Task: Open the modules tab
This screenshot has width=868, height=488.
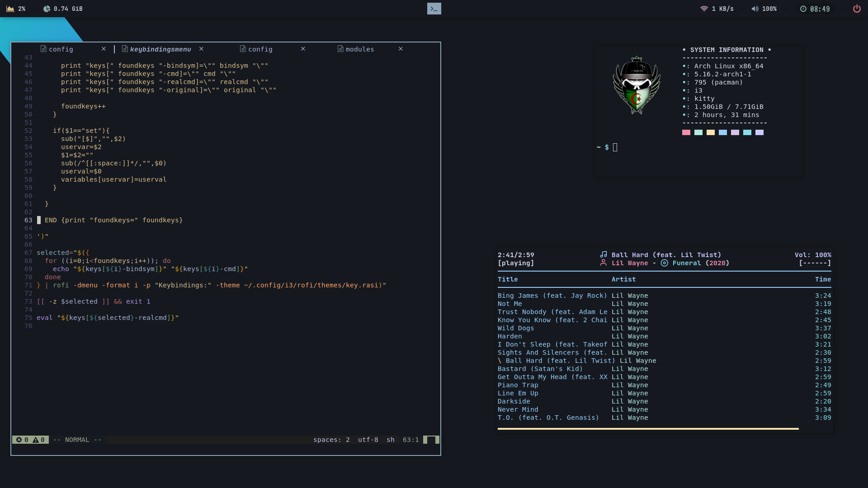Action: [x=360, y=49]
